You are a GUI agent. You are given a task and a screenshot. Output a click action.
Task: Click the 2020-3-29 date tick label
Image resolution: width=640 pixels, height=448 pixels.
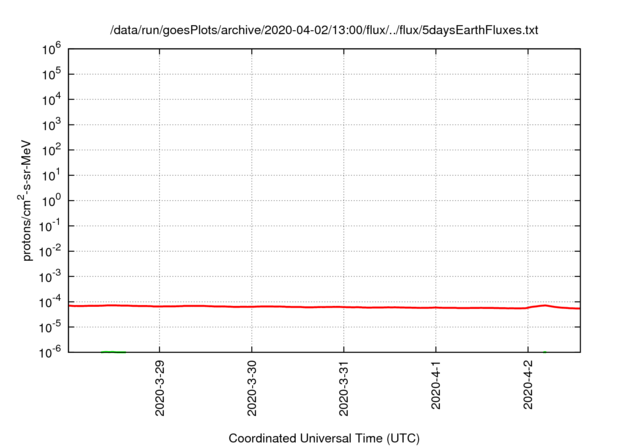[x=160, y=388]
